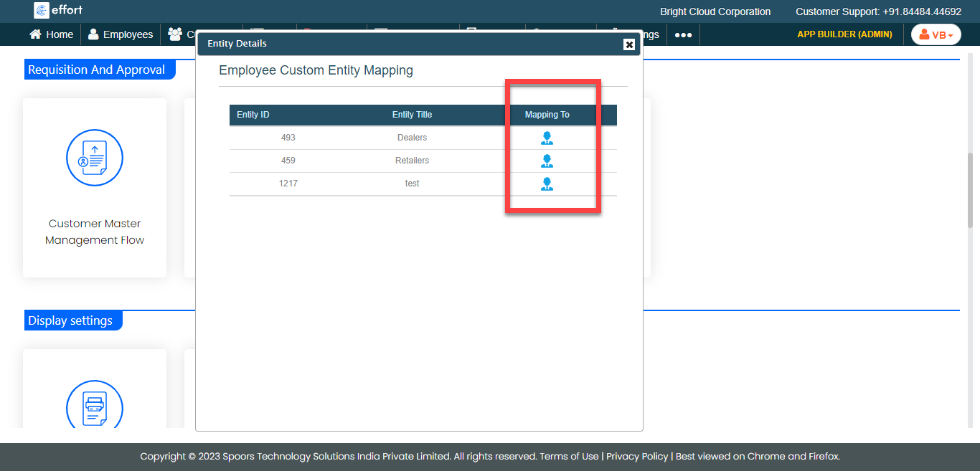Open employee mapping for test entity
Viewport: 980px width, 471px height.
(547, 184)
